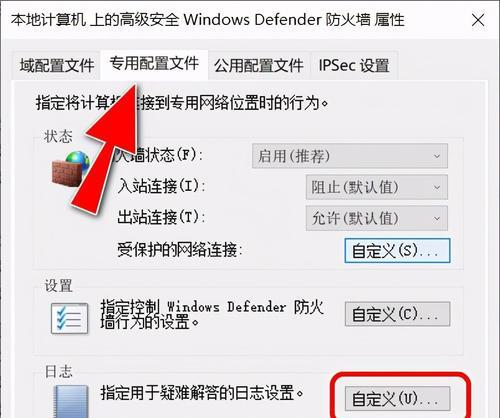The height and width of the screenshot is (418, 500).
Task: Switch to the 域配置文件 tab
Action: 57,65
